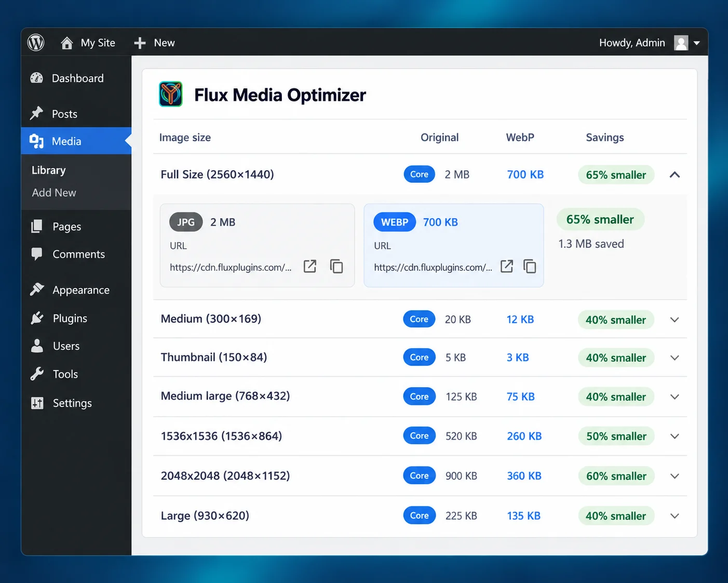Image resolution: width=728 pixels, height=583 pixels.
Task: Click the Tools wrench icon
Action: [37, 374]
